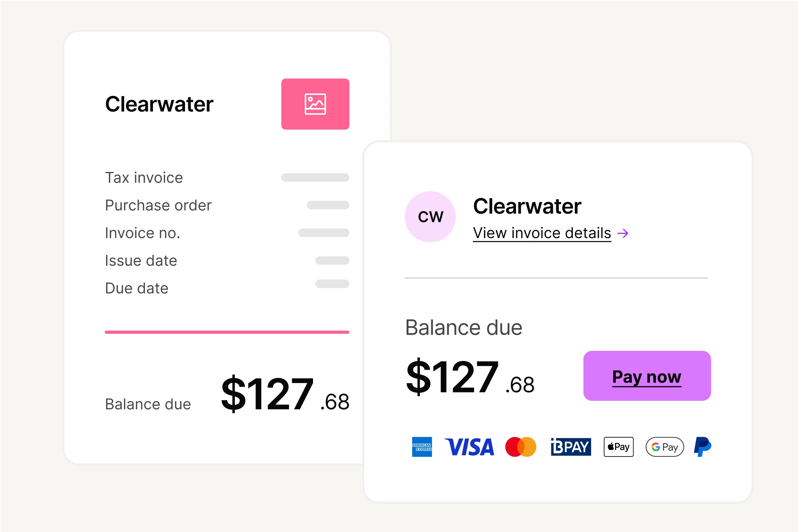Select the Invoice no. label
798x532 pixels.
(x=143, y=233)
